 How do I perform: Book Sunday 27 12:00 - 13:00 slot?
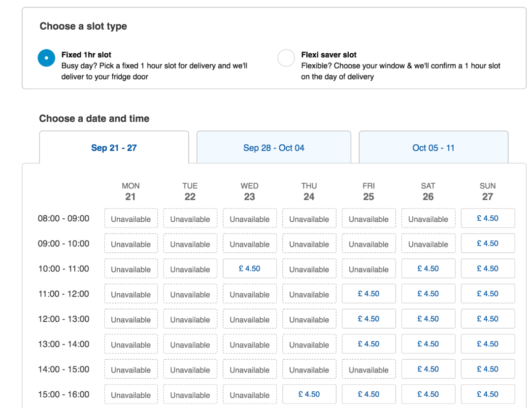click(x=488, y=319)
